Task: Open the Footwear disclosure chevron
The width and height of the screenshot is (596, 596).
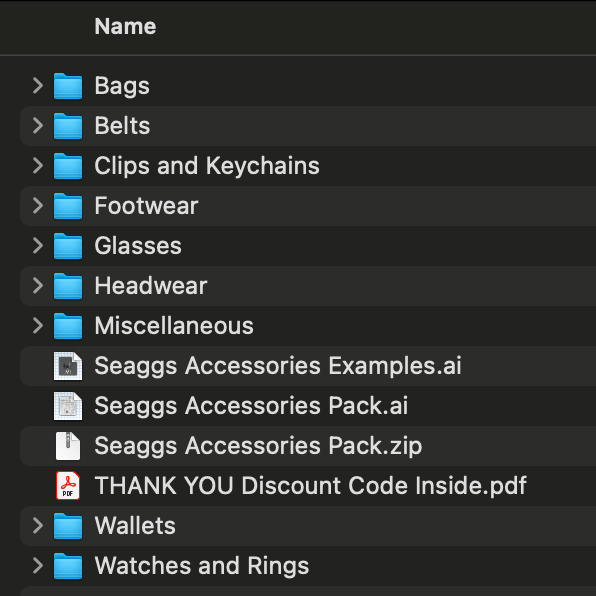Action: [x=38, y=206]
